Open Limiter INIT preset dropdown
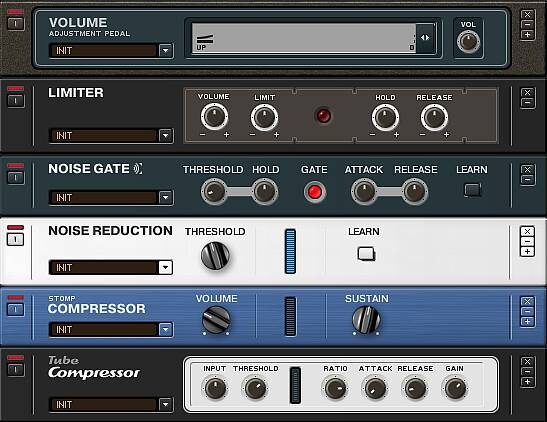 click(166, 135)
